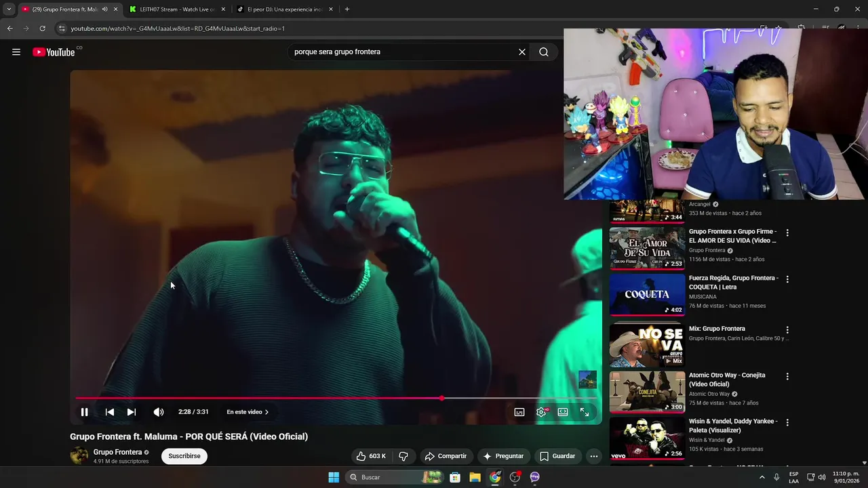The width and height of the screenshot is (868, 488).
Task: Close the LEITH07 Stream tab
Action: tap(223, 9)
